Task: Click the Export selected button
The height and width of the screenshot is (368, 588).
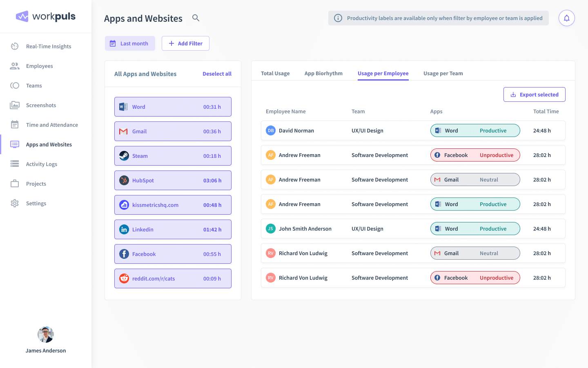Action: [x=534, y=94]
